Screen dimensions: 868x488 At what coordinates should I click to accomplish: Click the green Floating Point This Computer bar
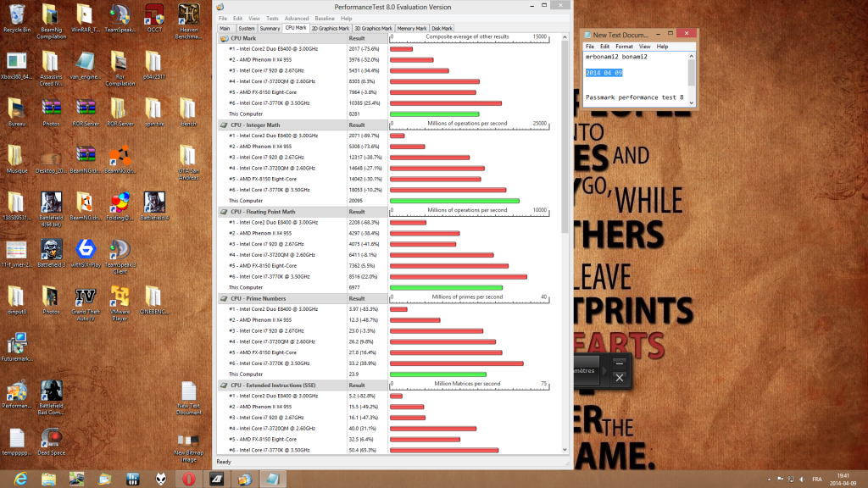pos(446,288)
